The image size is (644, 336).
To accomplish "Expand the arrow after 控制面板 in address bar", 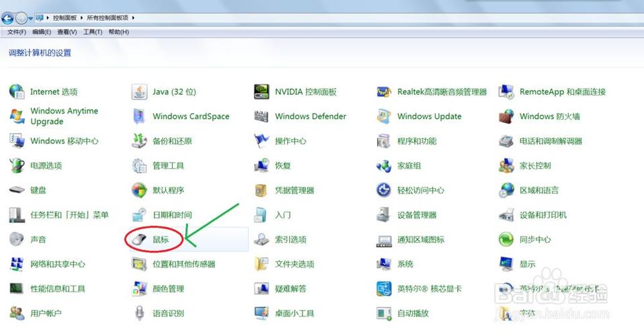I will (81, 17).
